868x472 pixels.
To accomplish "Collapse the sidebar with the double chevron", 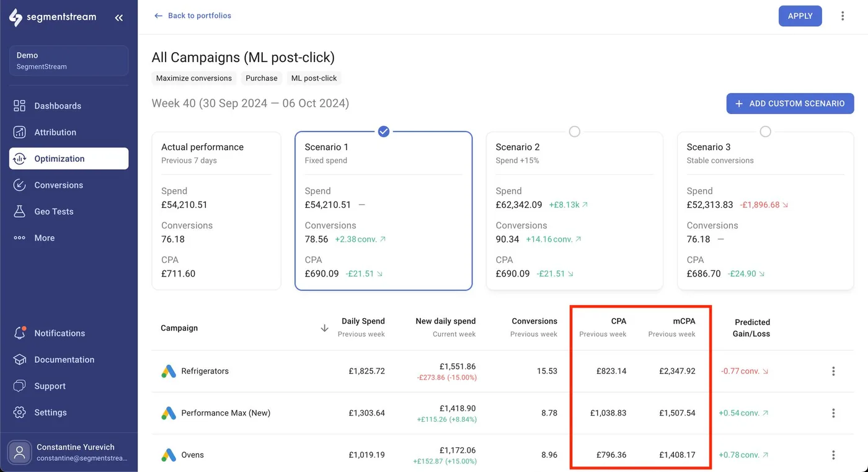I will (x=119, y=17).
